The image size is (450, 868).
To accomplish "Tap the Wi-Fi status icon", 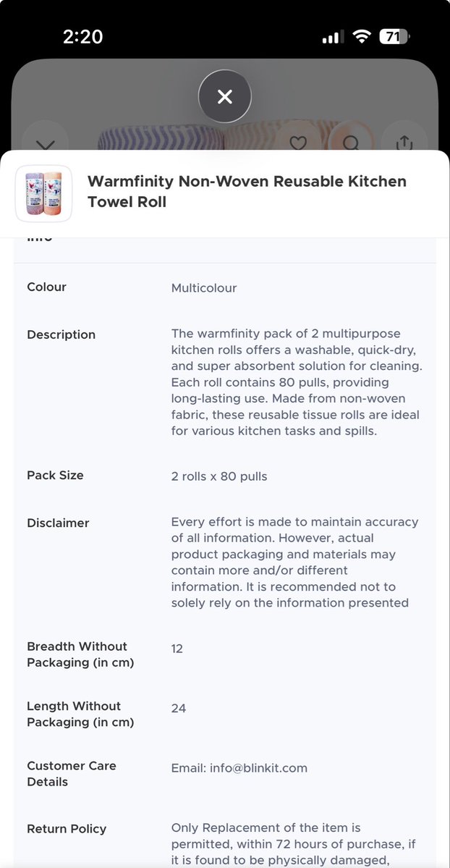I will coord(362,36).
